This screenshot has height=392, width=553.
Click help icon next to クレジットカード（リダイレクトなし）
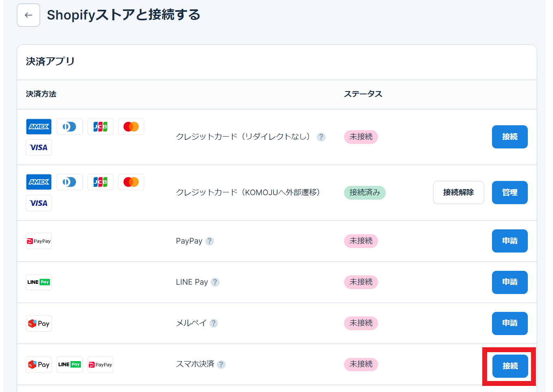pos(321,137)
